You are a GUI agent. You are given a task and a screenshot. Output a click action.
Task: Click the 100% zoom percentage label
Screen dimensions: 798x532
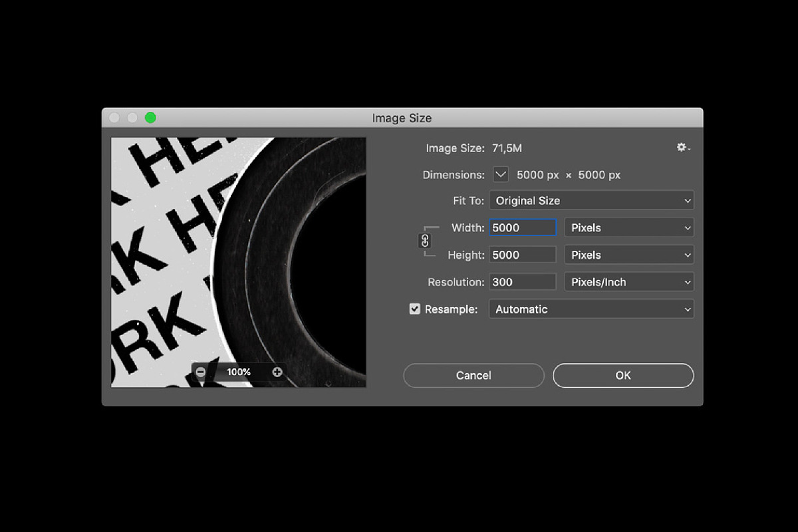[x=238, y=372]
